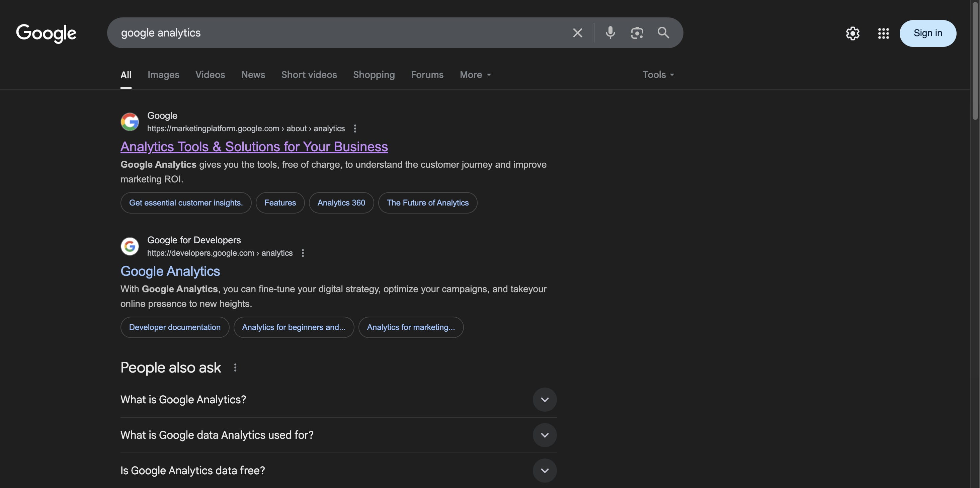Clear the search query with the X icon
The width and height of the screenshot is (980, 488).
pos(577,33)
